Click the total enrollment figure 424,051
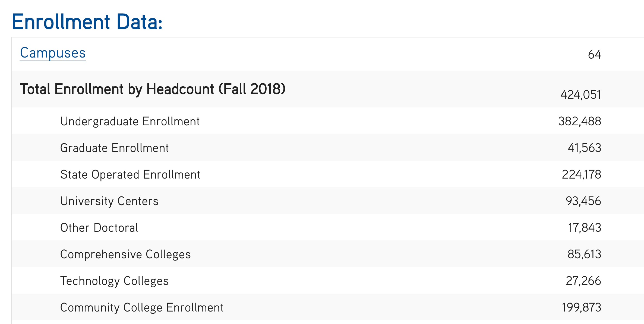The width and height of the screenshot is (644, 324). coord(580,95)
